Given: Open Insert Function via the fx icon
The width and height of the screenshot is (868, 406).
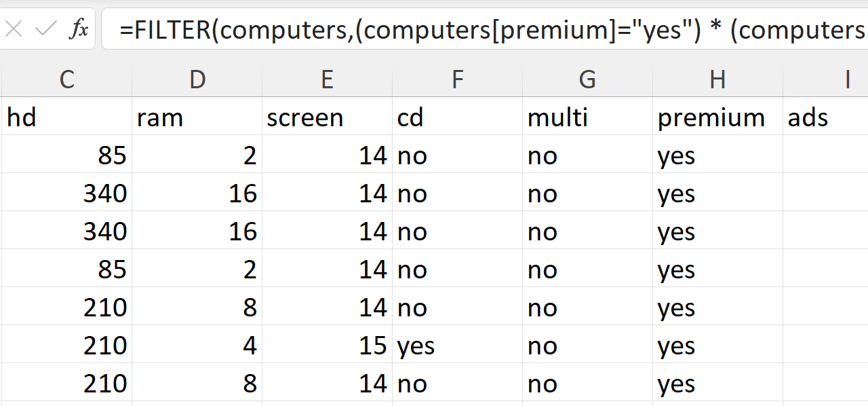Looking at the screenshot, I should coord(79,29).
